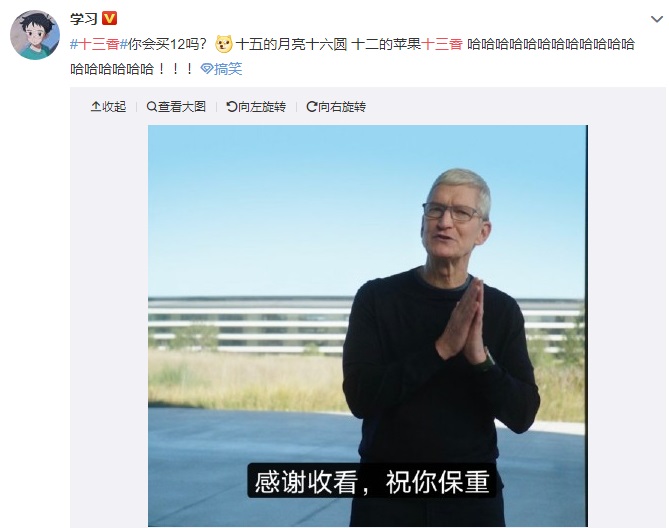
Task: Expand the post options chevron menu
Action: pyautogui.click(x=657, y=19)
